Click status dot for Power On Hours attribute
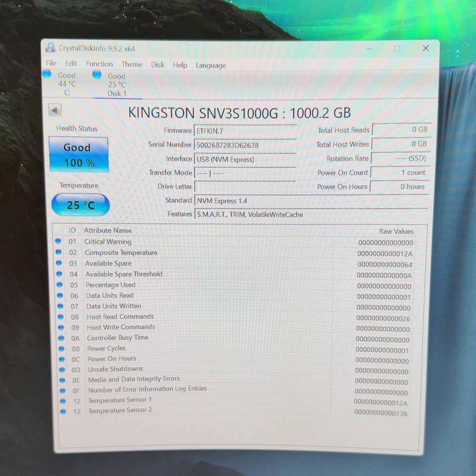Image resolution: width=476 pixels, height=476 pixels. click(x=62, y=359)
